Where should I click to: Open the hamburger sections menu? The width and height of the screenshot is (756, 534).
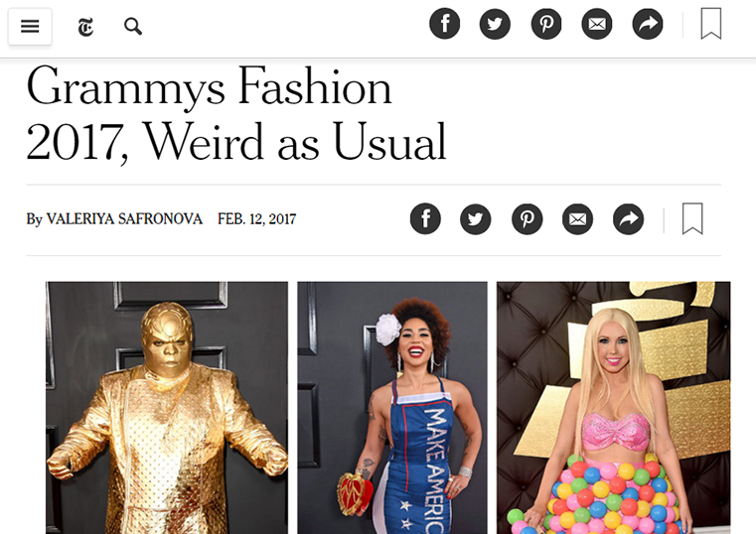click(x=30, y=27)
